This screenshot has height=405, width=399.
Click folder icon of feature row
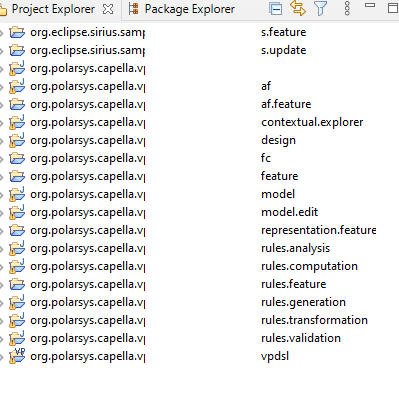(x=17, y=176)
